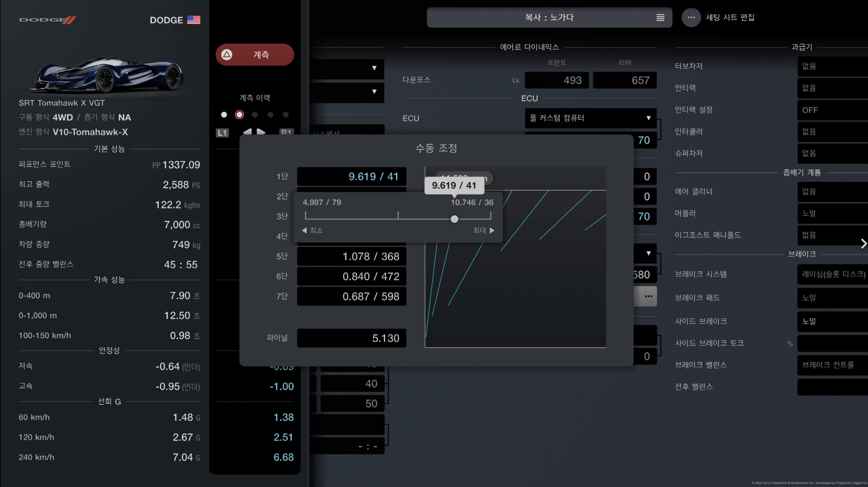Open the 슈퍼차저 selection field
Viewport: 868px width, 487px height.
(832, 154)
